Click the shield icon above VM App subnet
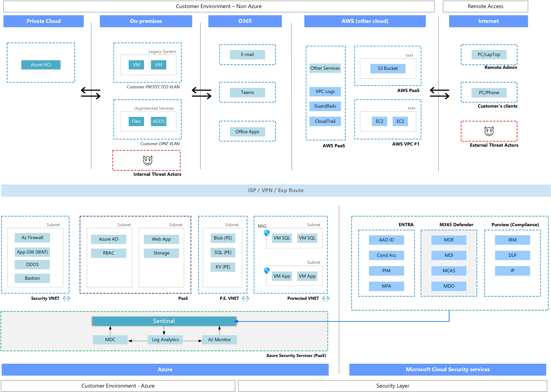 click(x=266, y=271)
